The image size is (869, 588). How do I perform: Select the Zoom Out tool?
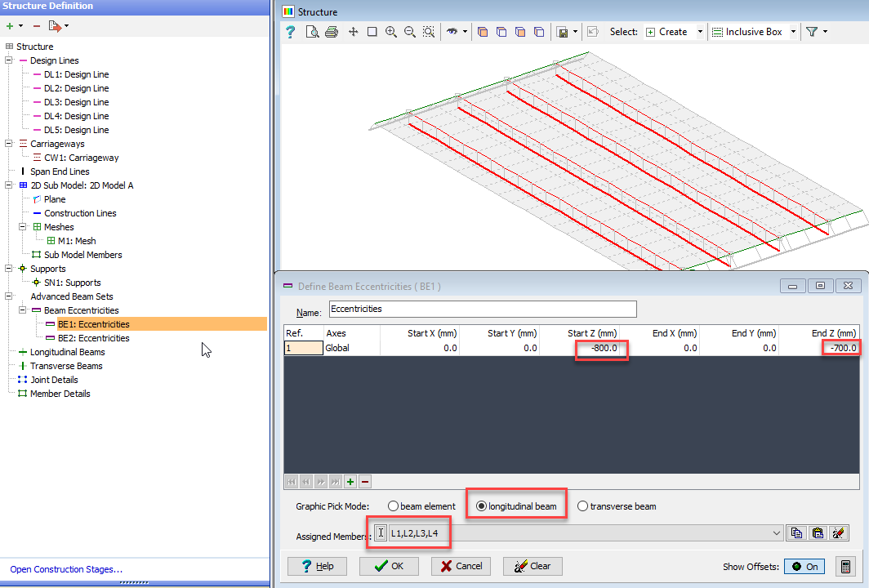(x=409, y=31)
